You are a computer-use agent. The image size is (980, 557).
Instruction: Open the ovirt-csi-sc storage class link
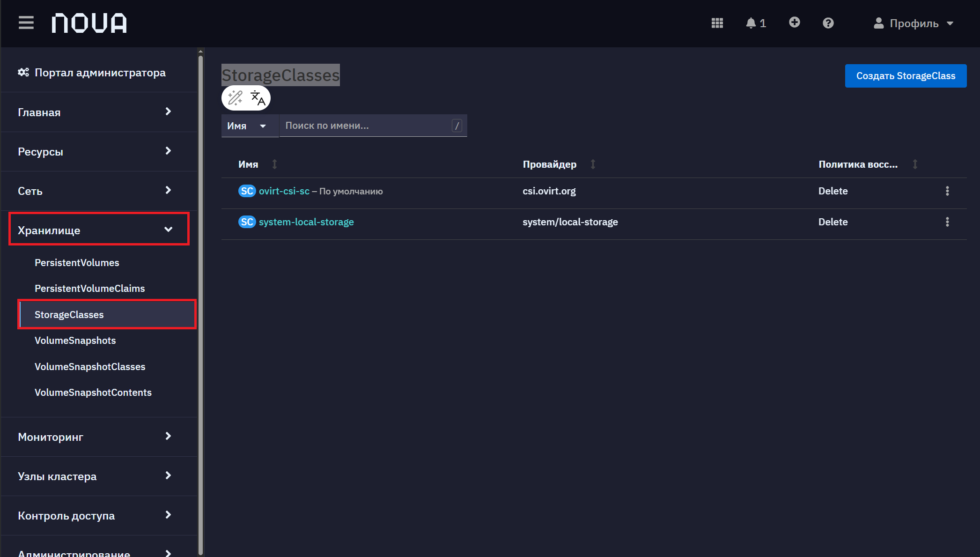pos(284,191)
